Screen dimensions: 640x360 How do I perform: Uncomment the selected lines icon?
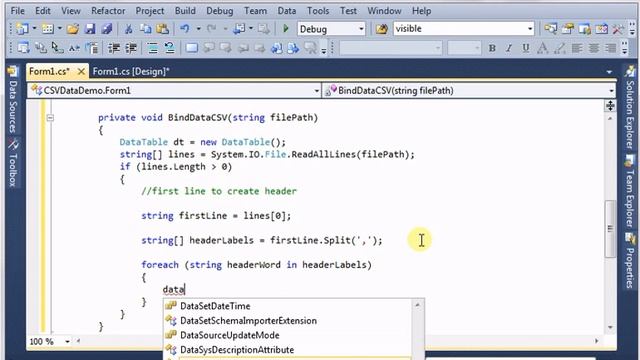(169, 48)
